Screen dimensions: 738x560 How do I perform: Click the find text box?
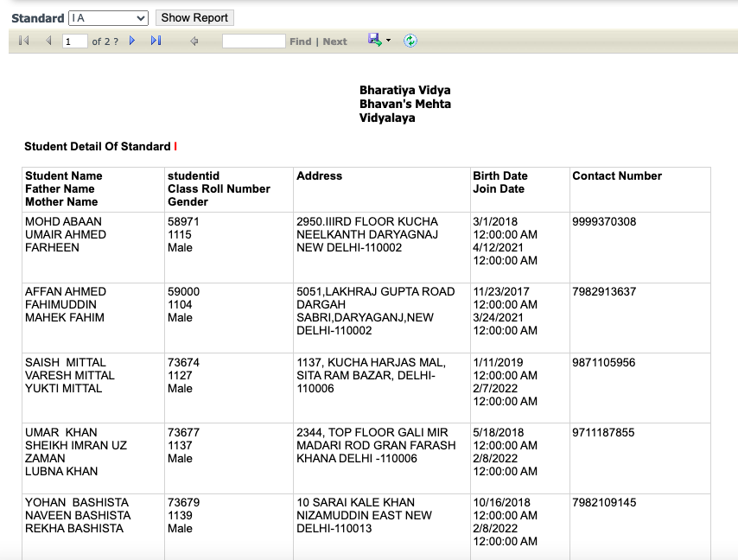click(254, 41)
